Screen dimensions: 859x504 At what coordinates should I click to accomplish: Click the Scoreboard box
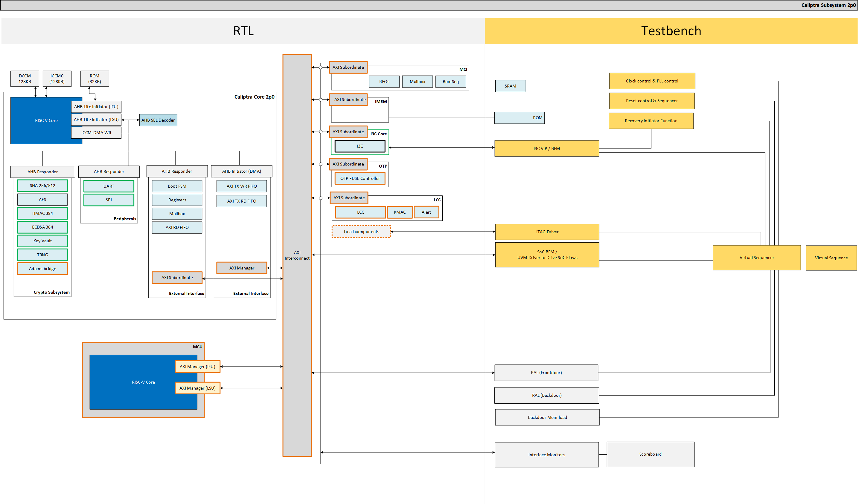tap(650, 454)
